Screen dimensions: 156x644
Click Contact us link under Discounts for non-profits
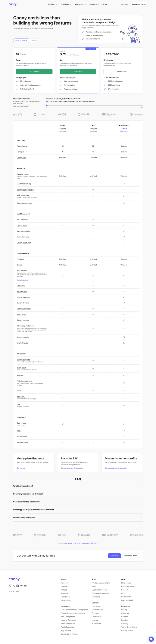pyautogui.click(x=116, y=468)
